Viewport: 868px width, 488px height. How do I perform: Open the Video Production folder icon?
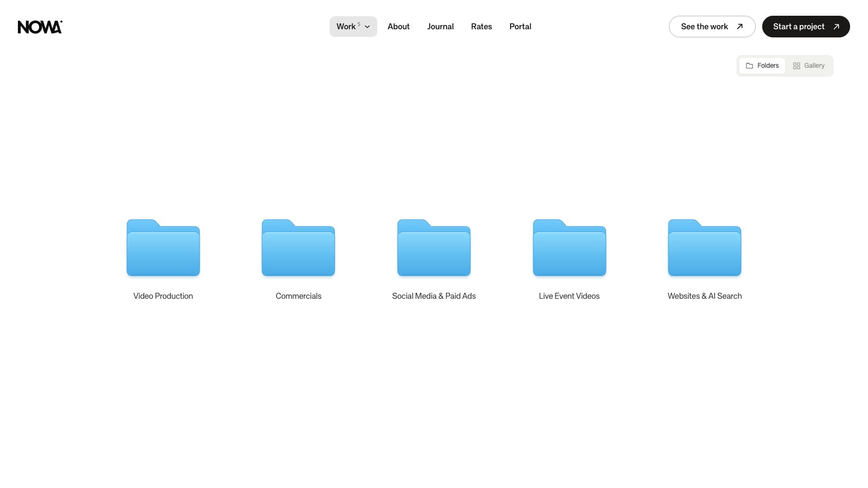tap(163, 248)
